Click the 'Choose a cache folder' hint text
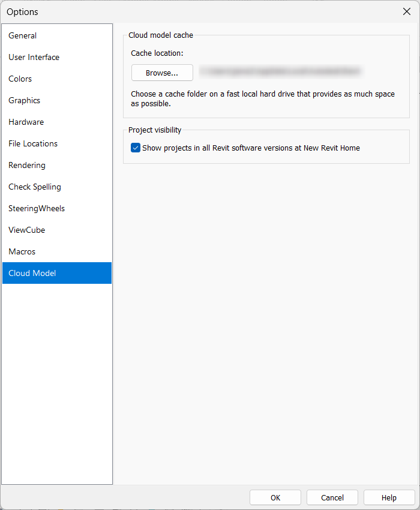The image size is (420, 510). 263,98
